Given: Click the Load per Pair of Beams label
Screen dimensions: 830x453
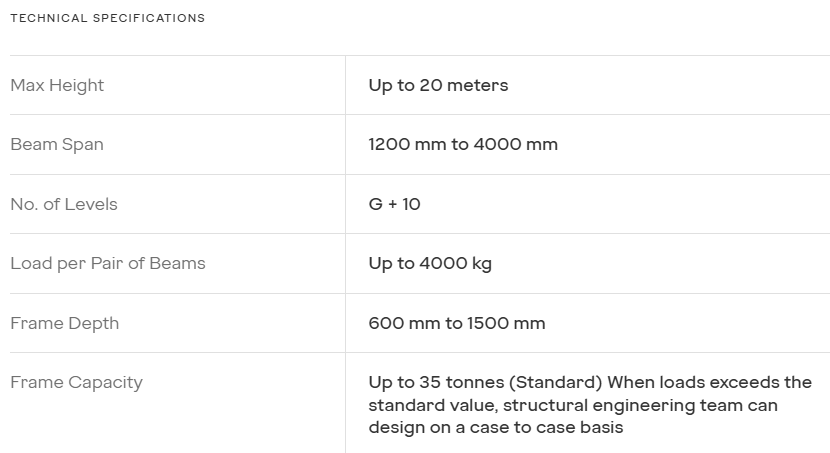Looking at the screenshot, I should pos(108,263).
